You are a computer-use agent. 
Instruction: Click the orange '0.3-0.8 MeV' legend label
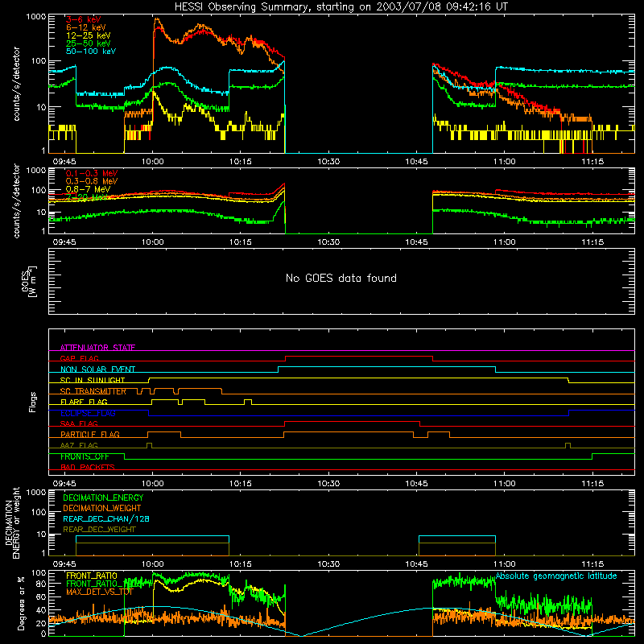92,181
